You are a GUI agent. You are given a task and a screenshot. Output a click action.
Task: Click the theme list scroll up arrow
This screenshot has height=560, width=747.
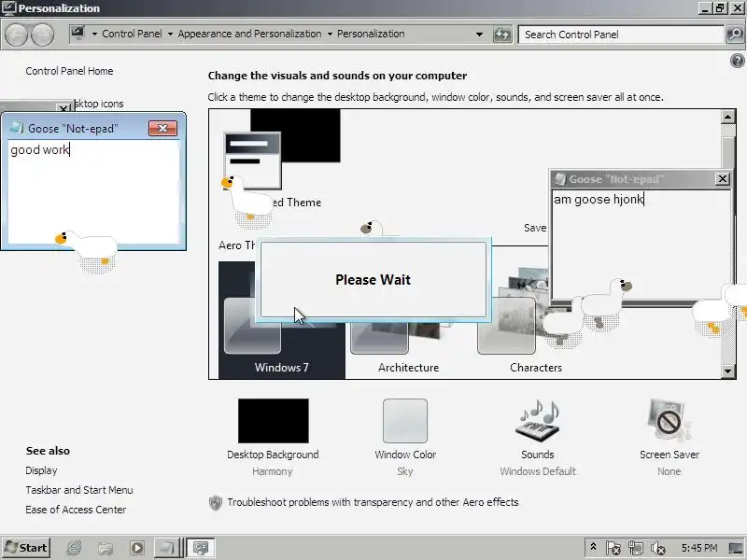(728, 117)
